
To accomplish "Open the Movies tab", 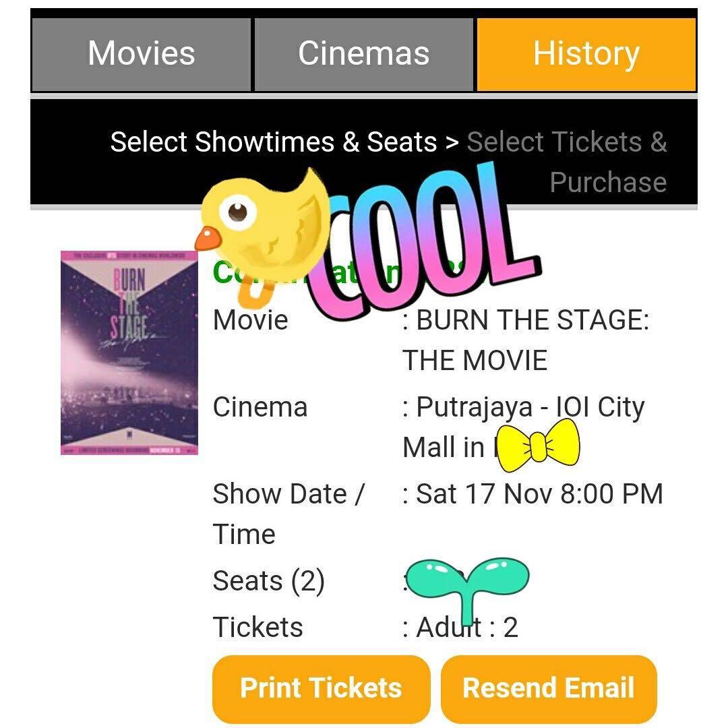I will point(141,55).
